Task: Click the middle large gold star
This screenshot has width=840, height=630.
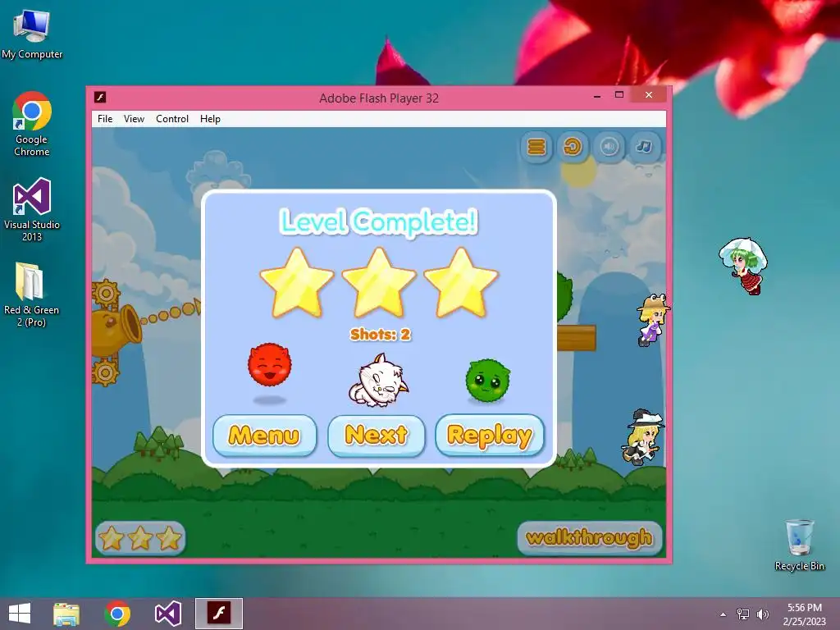Action: pos(379,282)
